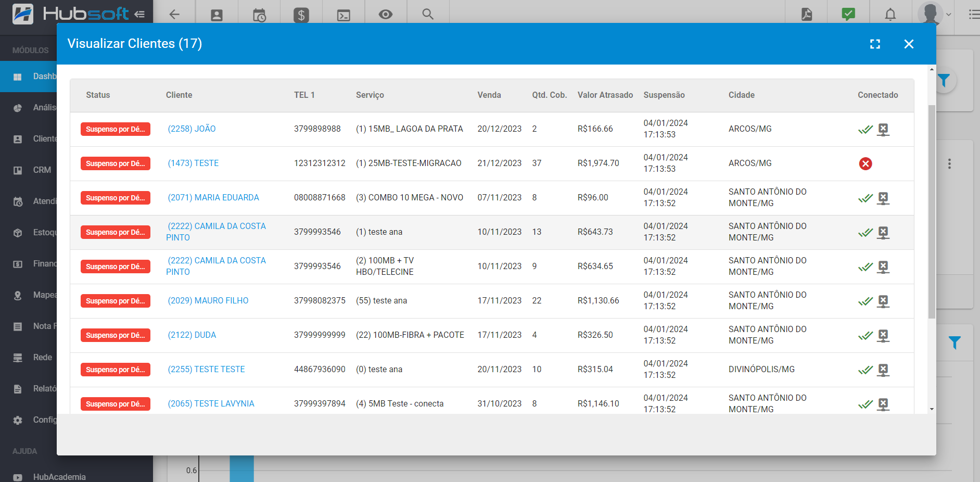
Task: Collapse the sidebar with the arrows icon
Action: (x=139, y=15)
